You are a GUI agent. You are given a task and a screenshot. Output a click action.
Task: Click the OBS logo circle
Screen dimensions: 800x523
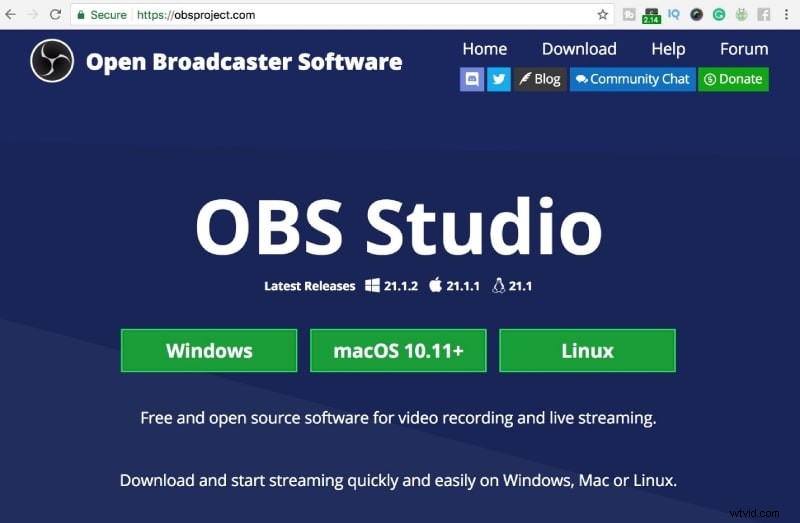(52, 61)
